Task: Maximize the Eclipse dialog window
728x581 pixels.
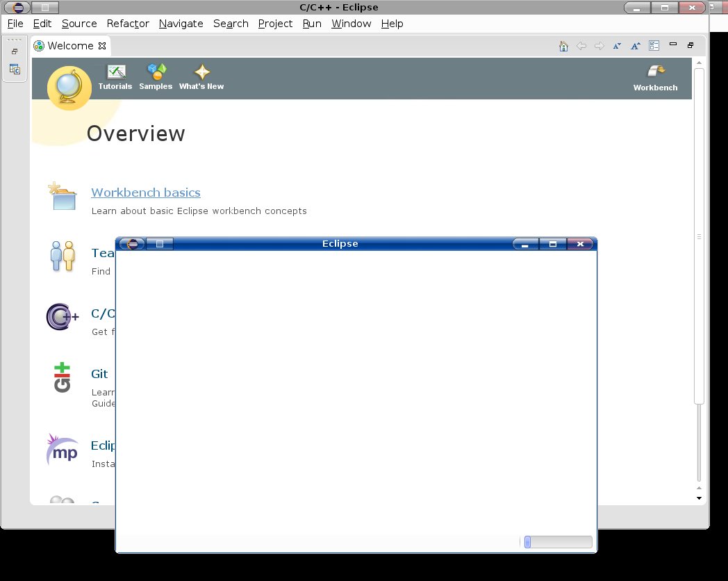Action: [552, 244]
